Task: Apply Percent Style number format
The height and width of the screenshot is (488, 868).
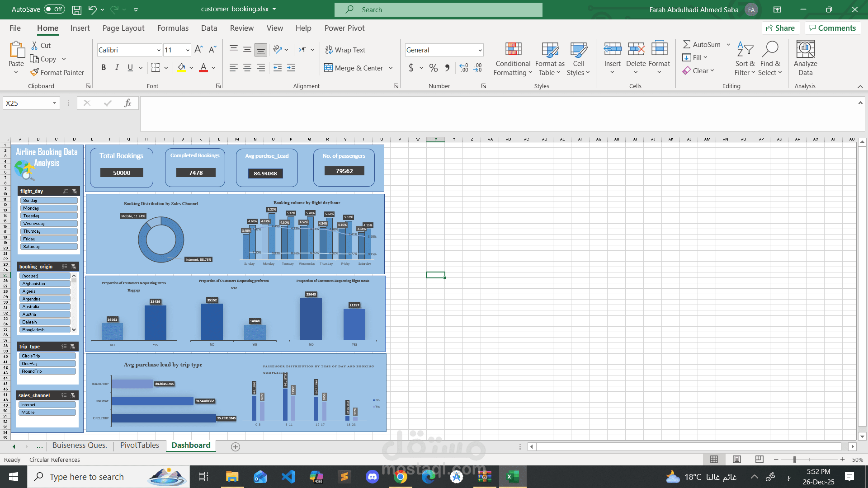Action: pos(433,68)
